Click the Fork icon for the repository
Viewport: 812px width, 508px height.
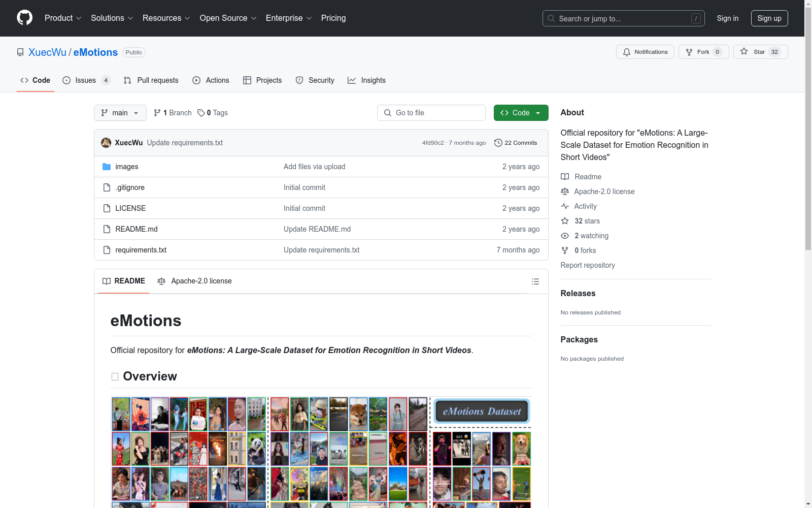tap(689, 52)
